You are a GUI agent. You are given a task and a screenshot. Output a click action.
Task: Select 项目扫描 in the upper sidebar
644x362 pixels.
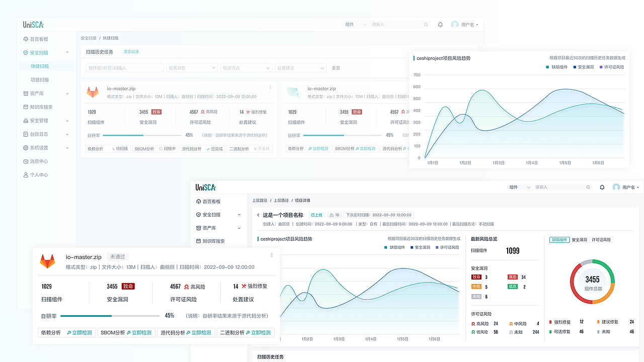(40, 80)
